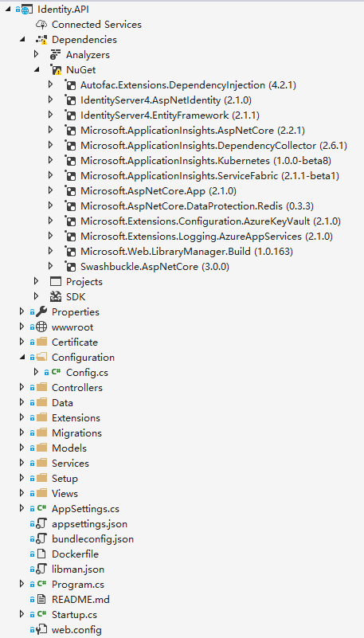Click the Dependencies node warning icon

(41, 40)
